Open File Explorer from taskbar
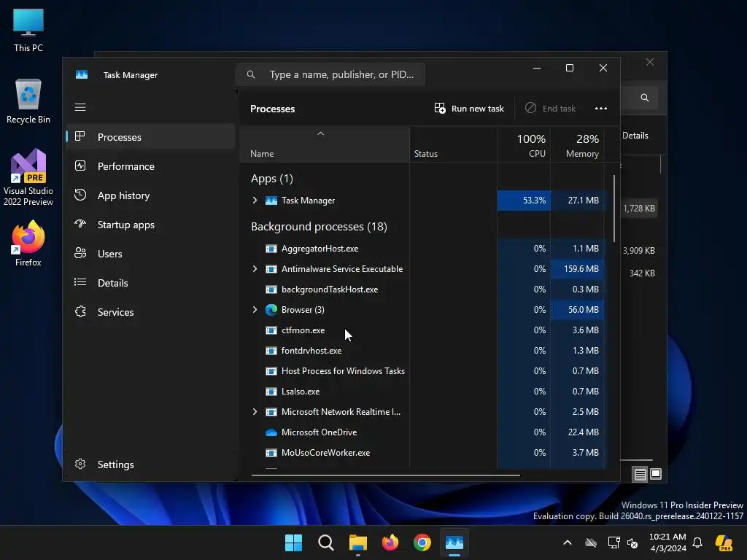 pyautogui.click(x=357, y=542)
